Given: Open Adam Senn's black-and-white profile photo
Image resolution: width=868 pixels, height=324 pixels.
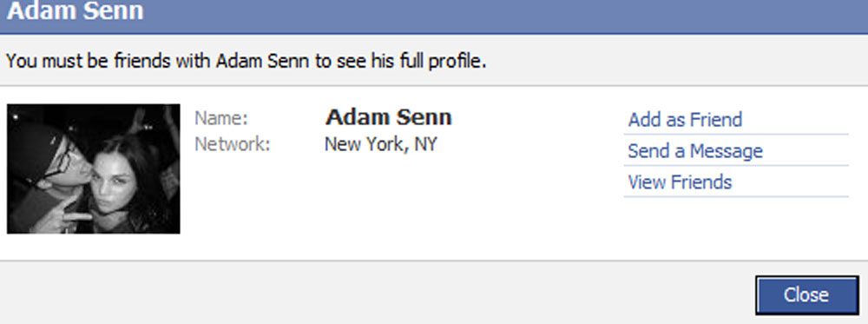Looking at the screenshot, I should tap(93, 169).
